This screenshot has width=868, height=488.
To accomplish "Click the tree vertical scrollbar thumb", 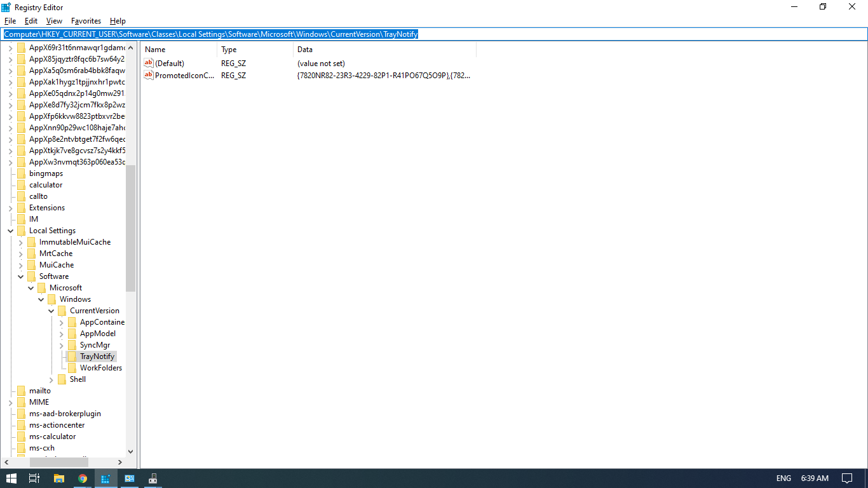I will (131, 227).
